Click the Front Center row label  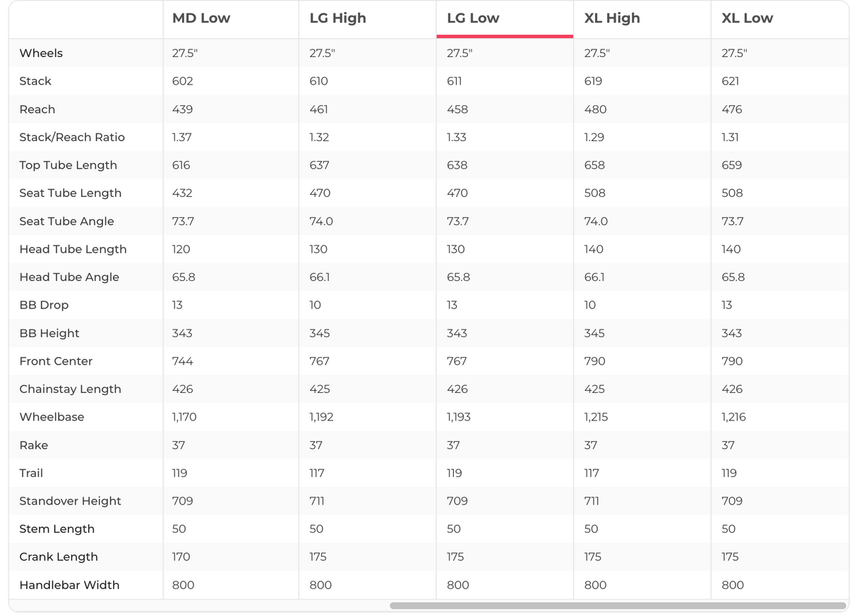56,361
